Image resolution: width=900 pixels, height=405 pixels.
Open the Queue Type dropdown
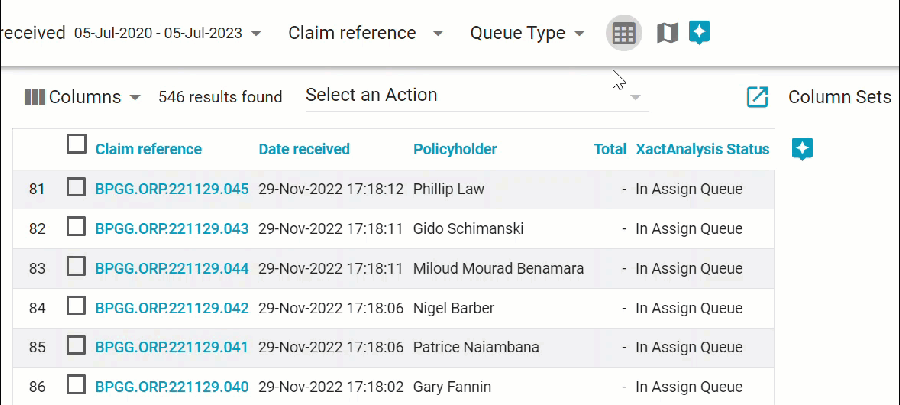[x=579, y=33]
